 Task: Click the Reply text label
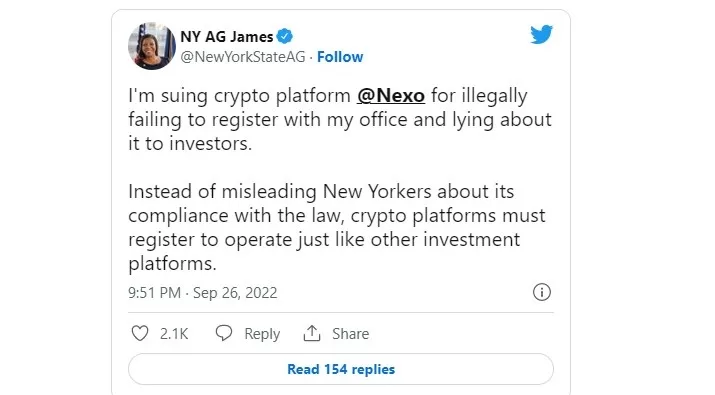262,334
